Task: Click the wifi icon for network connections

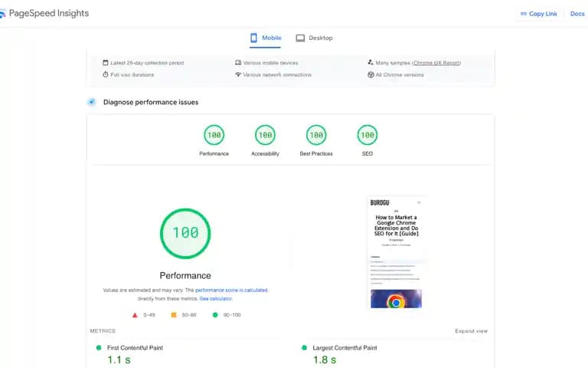Action: [x=238, y=74]
